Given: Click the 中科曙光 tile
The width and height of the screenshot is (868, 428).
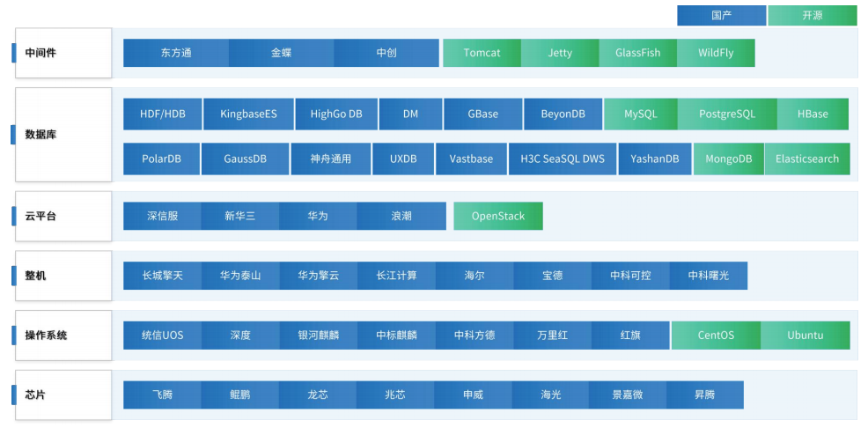Looking at the screenshot, I should pos(709,275).
